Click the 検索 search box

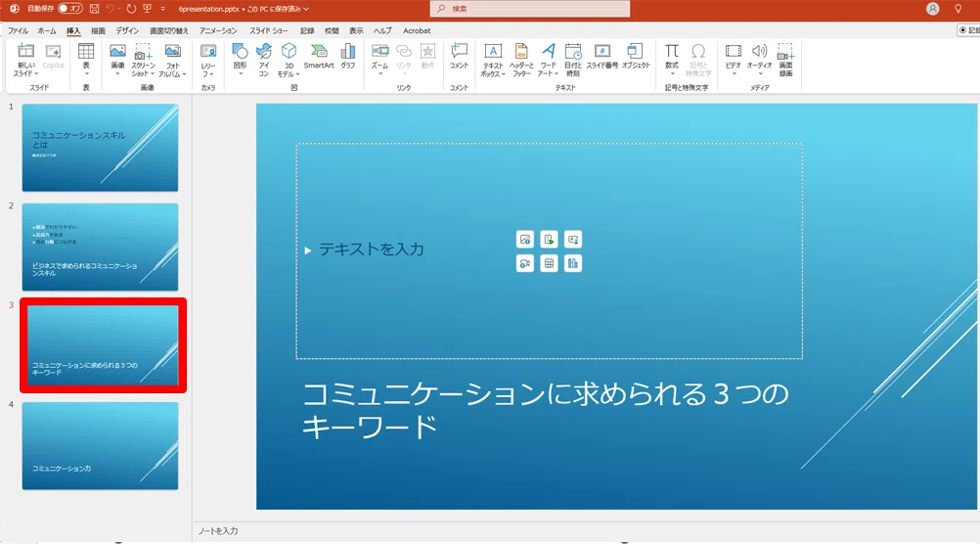[530, 9]
